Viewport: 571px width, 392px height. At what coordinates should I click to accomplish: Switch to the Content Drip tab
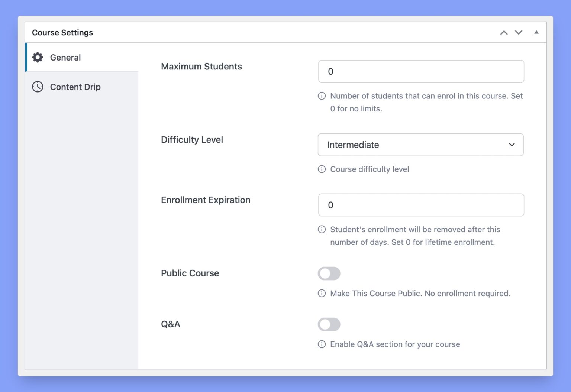(x=75, y=87)
